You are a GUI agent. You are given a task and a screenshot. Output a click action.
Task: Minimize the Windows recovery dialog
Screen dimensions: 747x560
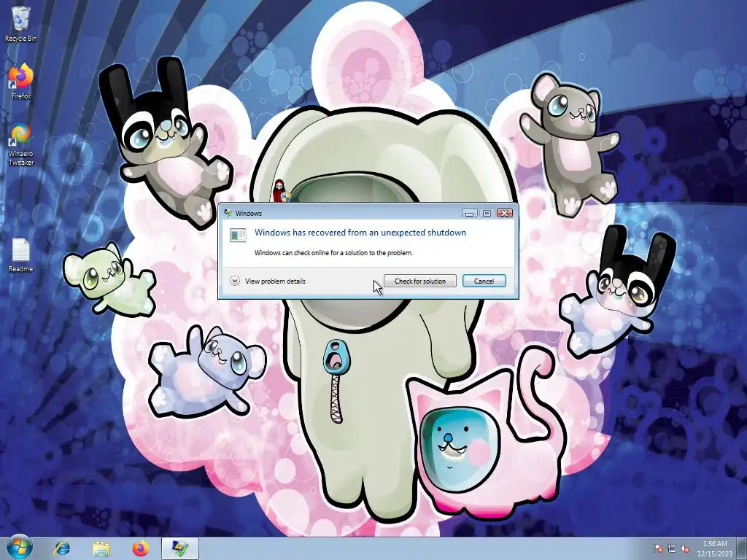click(470, 213)
